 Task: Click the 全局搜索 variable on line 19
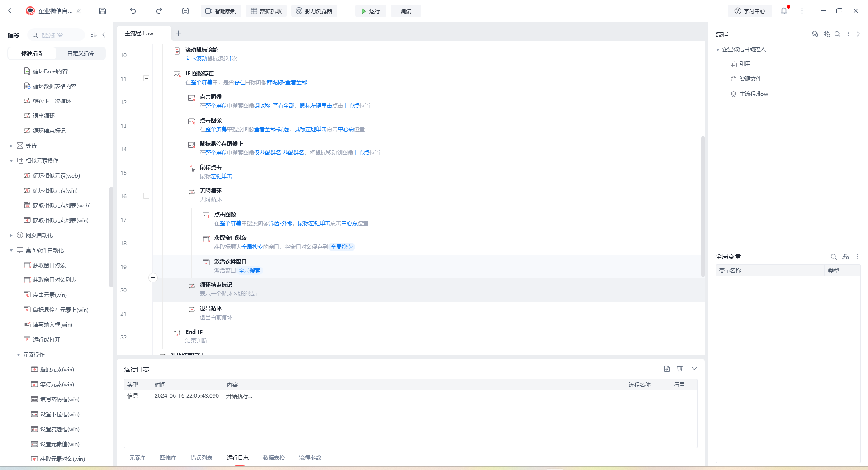tap(250, 271)
